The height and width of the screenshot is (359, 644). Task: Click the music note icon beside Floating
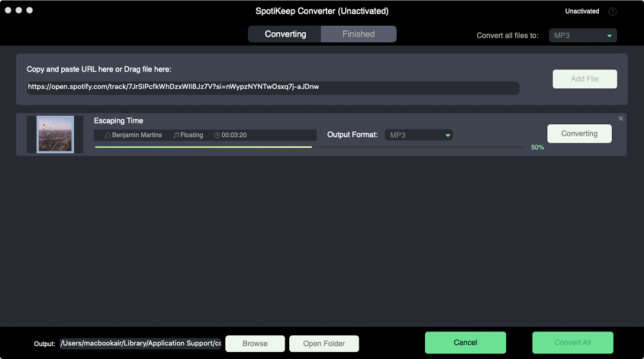coord(176,135)
